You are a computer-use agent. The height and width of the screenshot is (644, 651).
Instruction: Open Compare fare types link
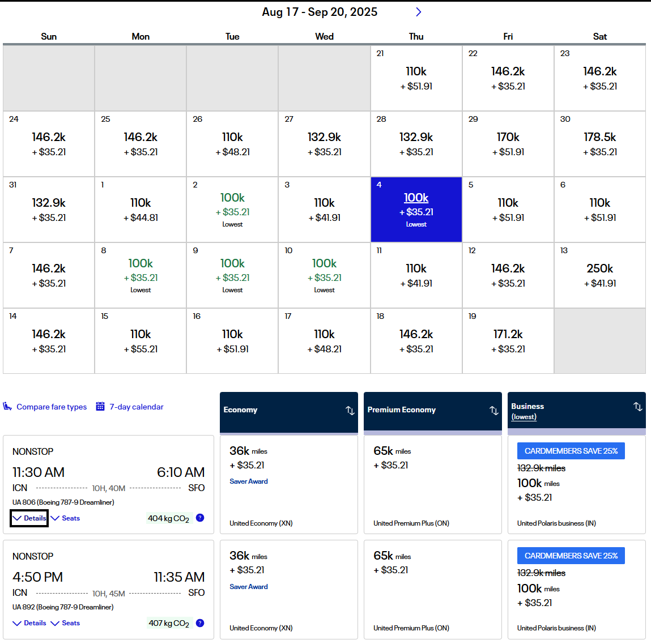click(52, 407)
